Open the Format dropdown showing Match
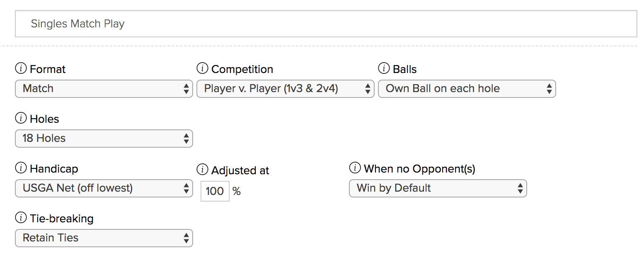644x258 pixels. pos(104,89)
